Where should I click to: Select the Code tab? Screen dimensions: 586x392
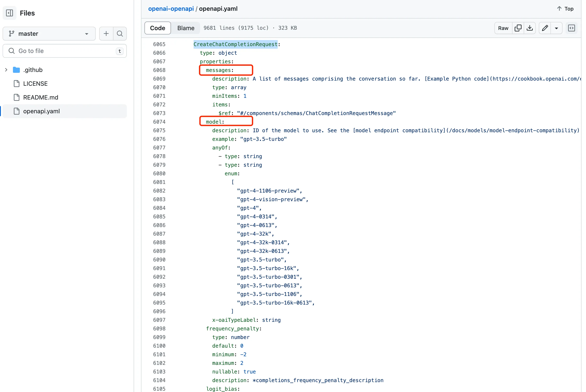157,28
